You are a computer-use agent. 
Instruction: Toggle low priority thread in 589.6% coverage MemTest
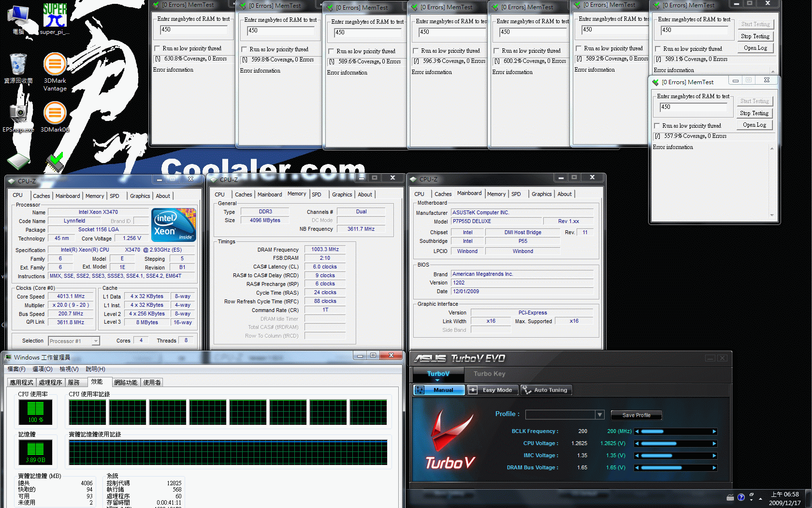click(331, 51)
